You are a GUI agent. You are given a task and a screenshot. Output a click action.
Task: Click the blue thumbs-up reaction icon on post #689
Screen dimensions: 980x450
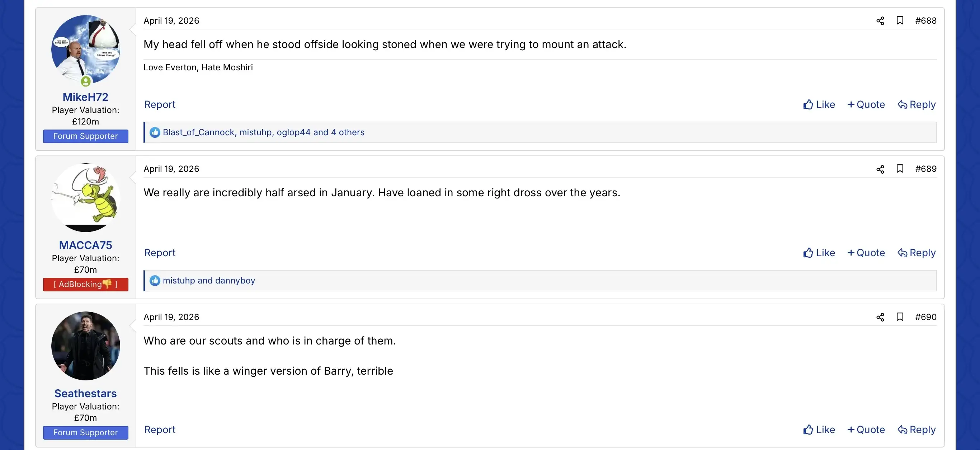(x=155, y=281)
